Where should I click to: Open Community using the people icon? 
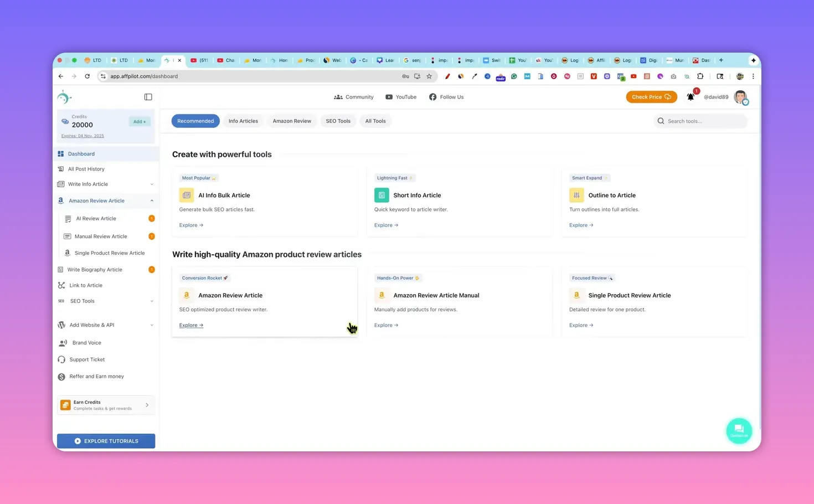[338, 97]
